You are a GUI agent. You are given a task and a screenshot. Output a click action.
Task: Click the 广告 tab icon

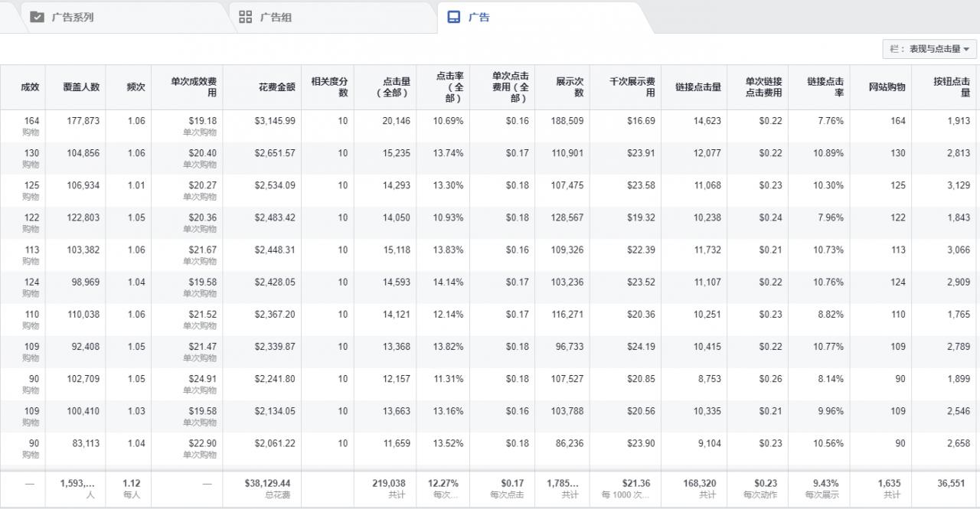(x=454, y=17)
